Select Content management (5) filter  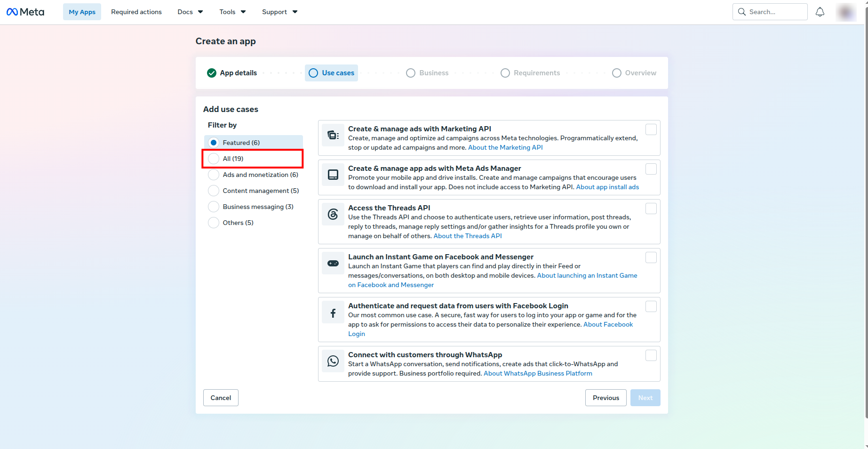tap(254, 191)
